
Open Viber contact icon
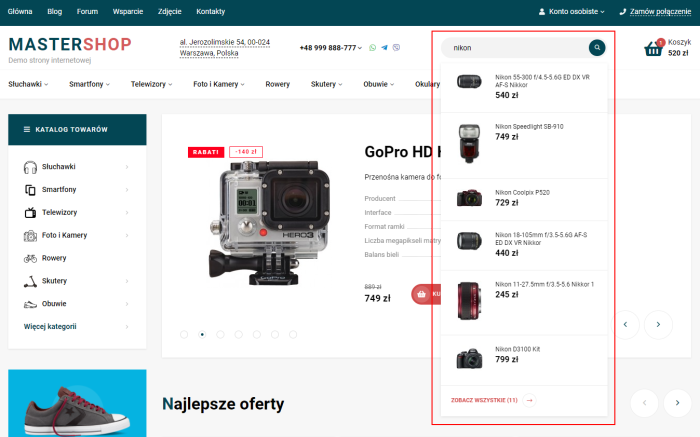pos(396,48)
